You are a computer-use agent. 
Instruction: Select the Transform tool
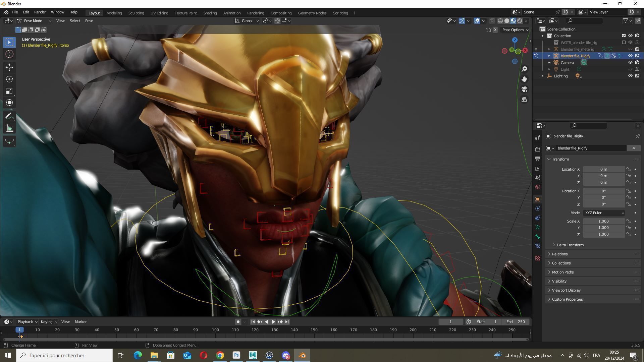point(9,103)
